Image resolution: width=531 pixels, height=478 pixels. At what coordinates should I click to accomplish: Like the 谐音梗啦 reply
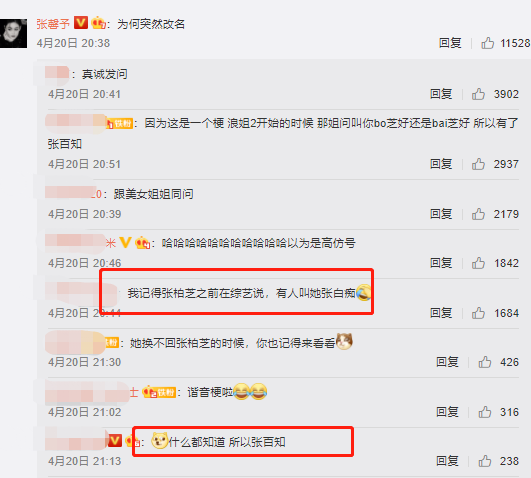coord(485,412)
